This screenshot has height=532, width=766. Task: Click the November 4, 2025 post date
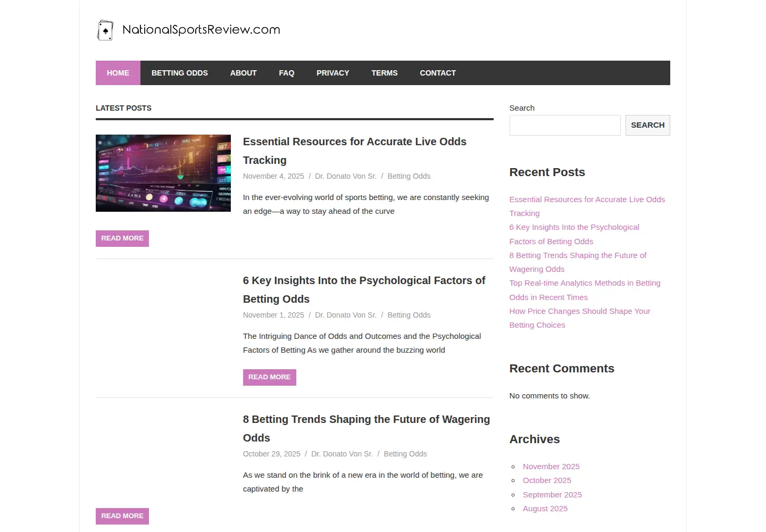(x=273, y=176)
